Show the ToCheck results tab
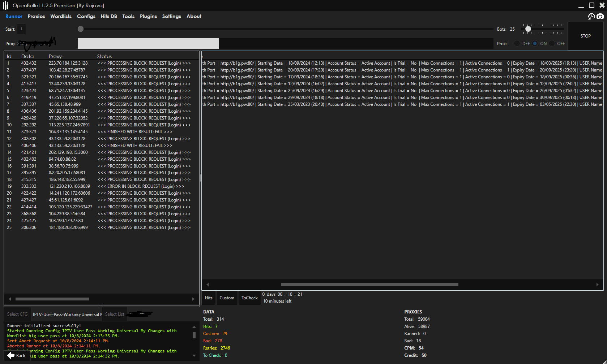 [249, 298]
